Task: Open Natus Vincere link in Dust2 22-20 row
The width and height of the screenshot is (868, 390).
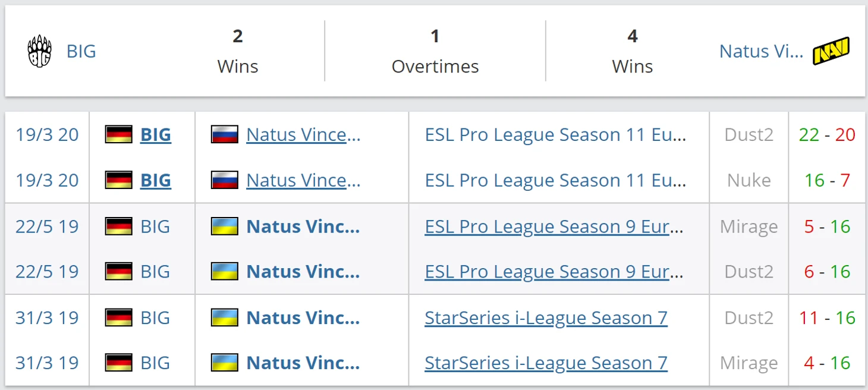Action: pyautogui.click(x=303, y=134)
